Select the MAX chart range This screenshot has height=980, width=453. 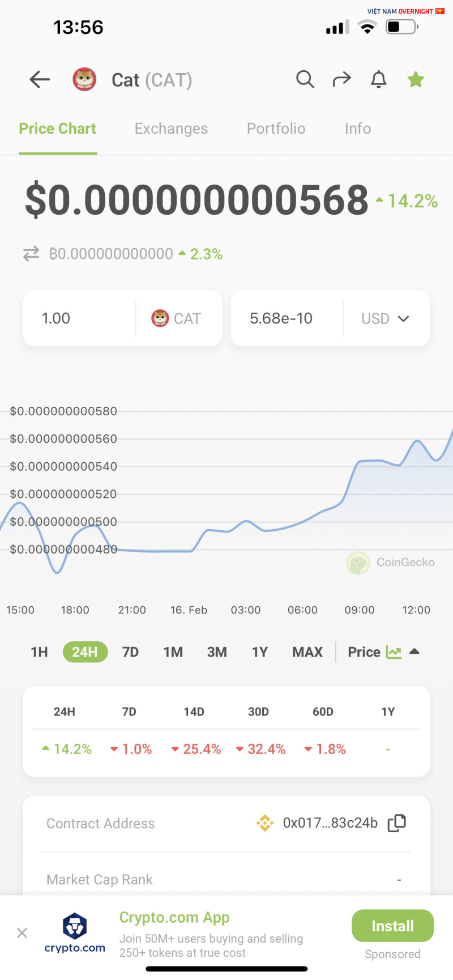coord(307,652)
